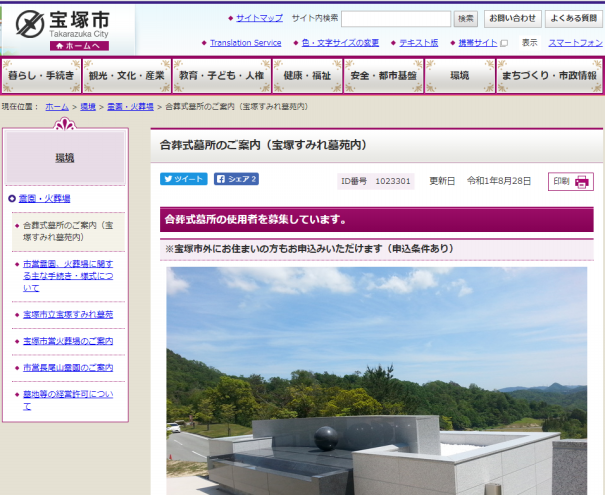Screen dimensions: 605x495
Task: Select 合葬式墓所のご案内 sidebar item
Action: click(68, 231)
